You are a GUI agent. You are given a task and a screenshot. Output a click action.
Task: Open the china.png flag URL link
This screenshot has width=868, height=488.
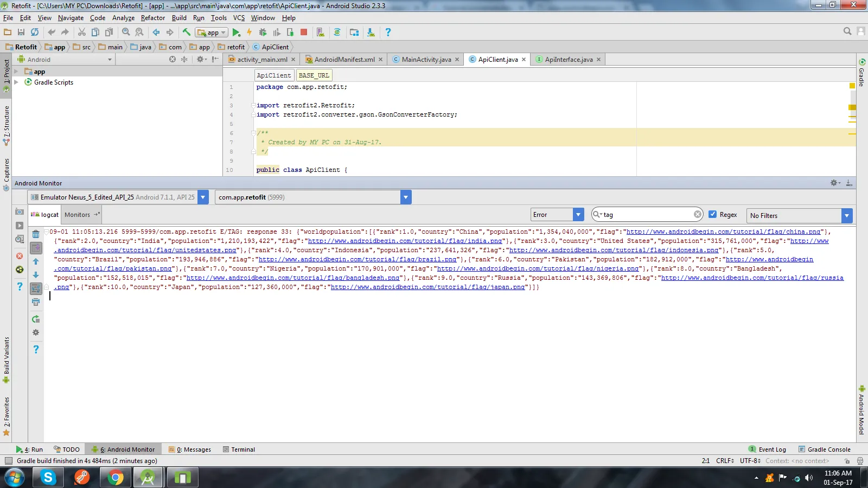click(724, 232)
